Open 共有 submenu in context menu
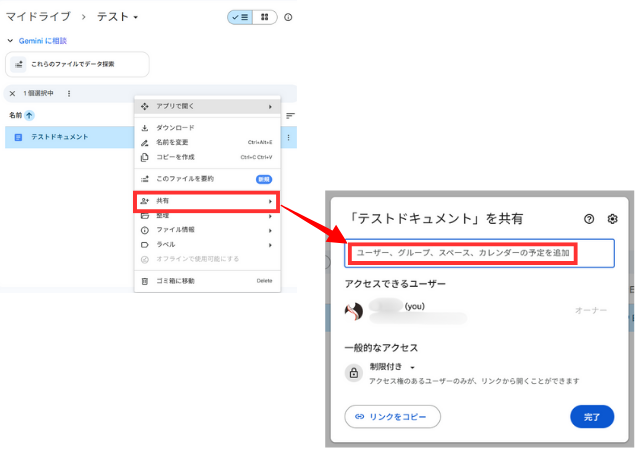640x450 pixels. [x=207, y=201]
